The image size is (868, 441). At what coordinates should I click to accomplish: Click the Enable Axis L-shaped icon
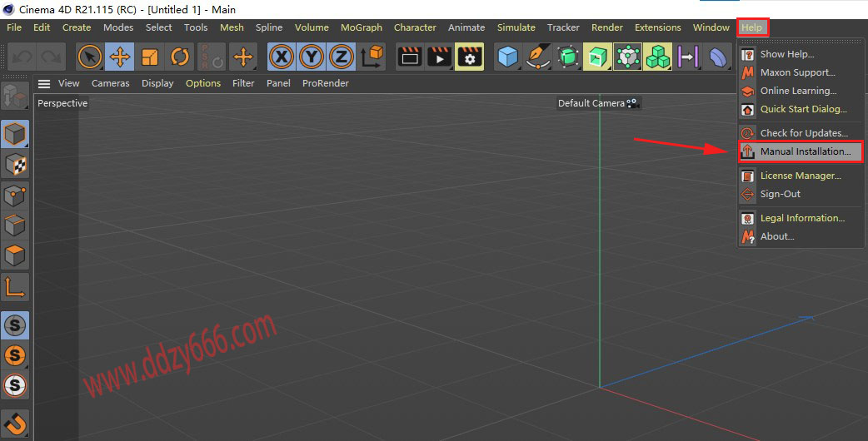pos(15,287)
